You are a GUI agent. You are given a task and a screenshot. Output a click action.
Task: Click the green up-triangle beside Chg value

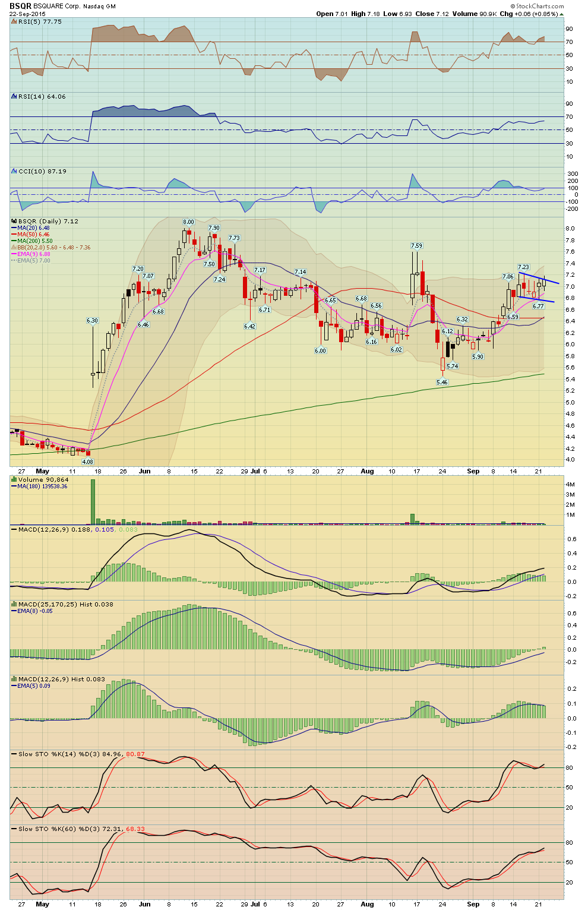(562, 14)
